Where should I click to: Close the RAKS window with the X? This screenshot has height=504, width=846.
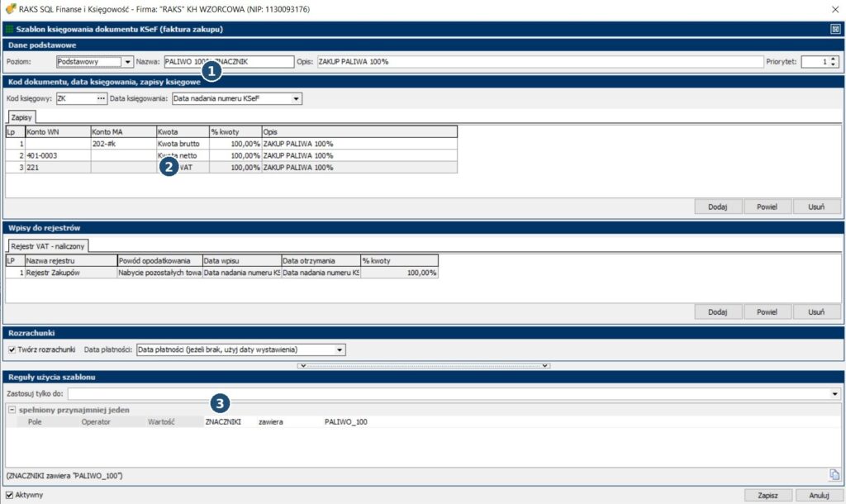(832, 8)
